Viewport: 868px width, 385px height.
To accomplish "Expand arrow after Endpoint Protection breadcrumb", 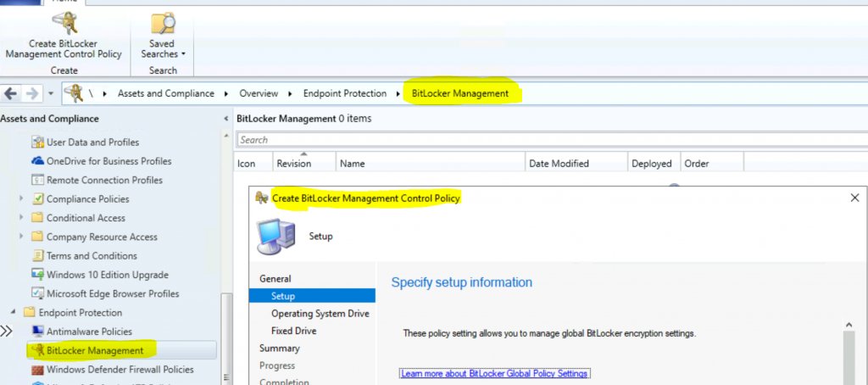I will click(x=398, y=93).
